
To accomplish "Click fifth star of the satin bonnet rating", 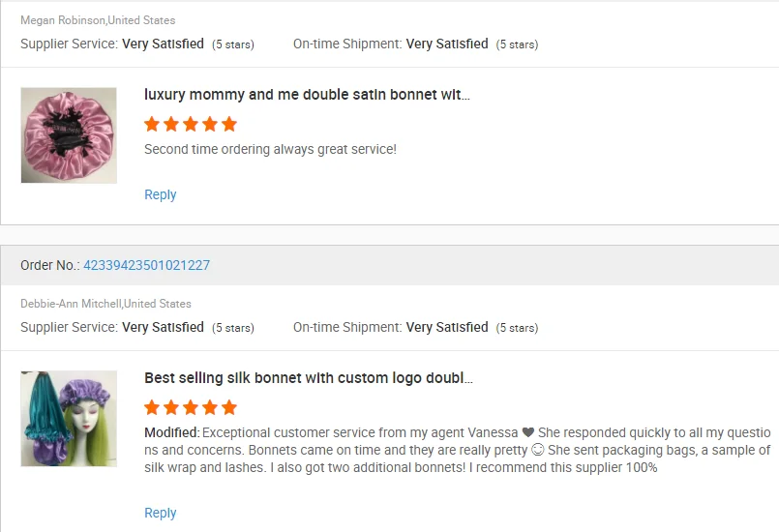I will click(x=229, y=124).
